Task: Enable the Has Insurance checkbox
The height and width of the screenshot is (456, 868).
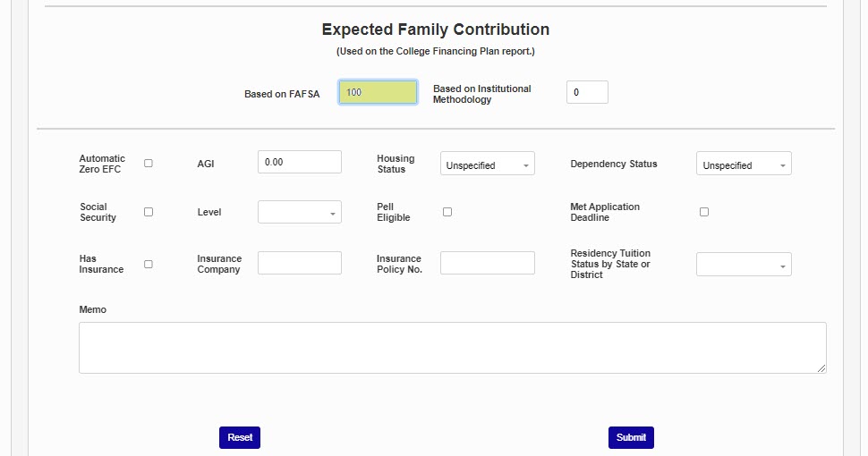Action: pyautogui.click(x=149, y=264)
